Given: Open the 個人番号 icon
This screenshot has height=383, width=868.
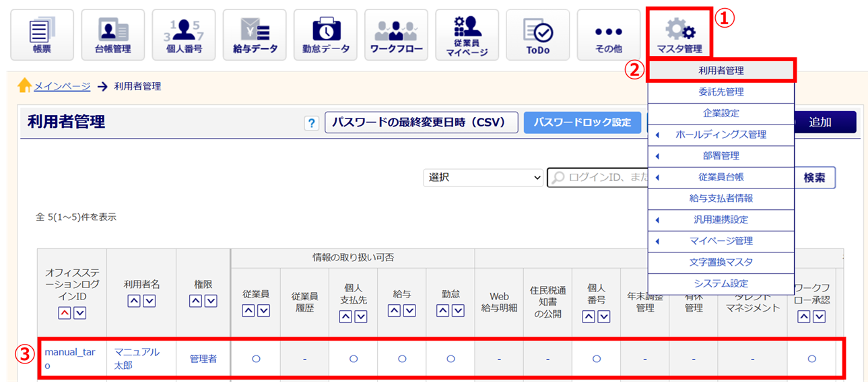Looking at the screenshot, I should (x=184, y=35).
